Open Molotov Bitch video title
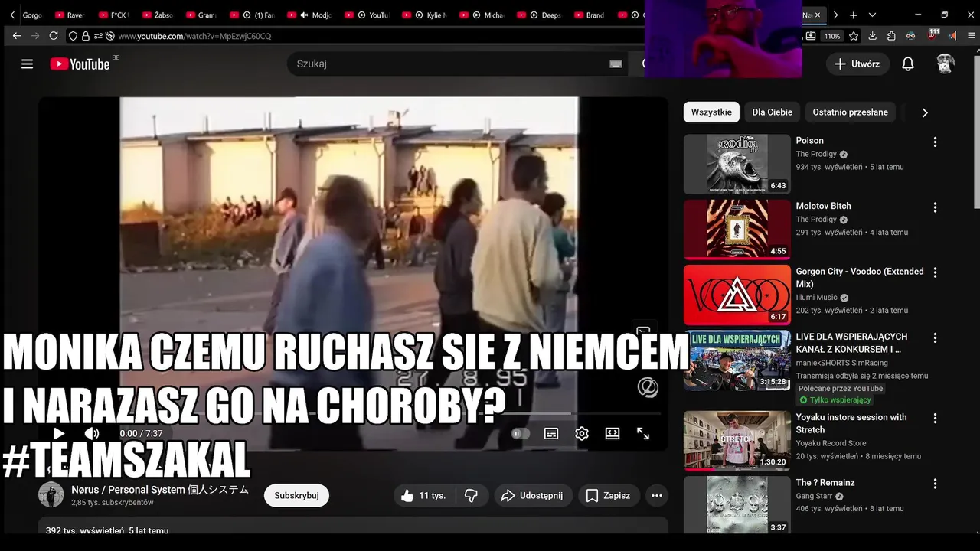Viewport: 980px width, 551px height. click(x=823, y=206)
